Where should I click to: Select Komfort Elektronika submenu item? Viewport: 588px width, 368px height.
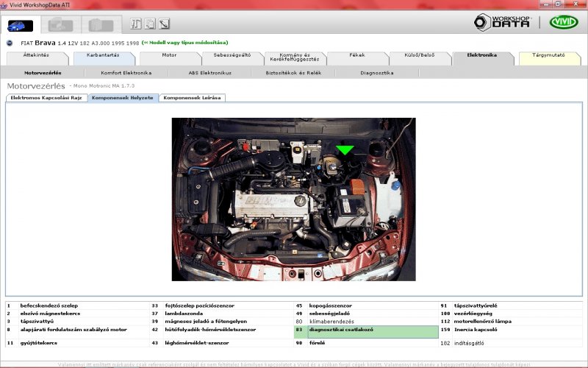126,73
